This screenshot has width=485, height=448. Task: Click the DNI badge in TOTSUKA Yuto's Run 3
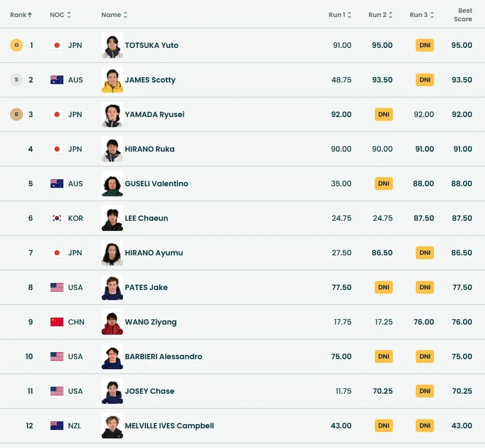pos(425,45)
